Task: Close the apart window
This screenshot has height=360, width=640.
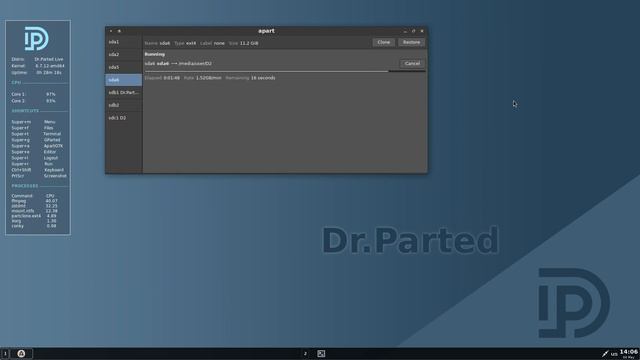Action: (x=422, y=31)
